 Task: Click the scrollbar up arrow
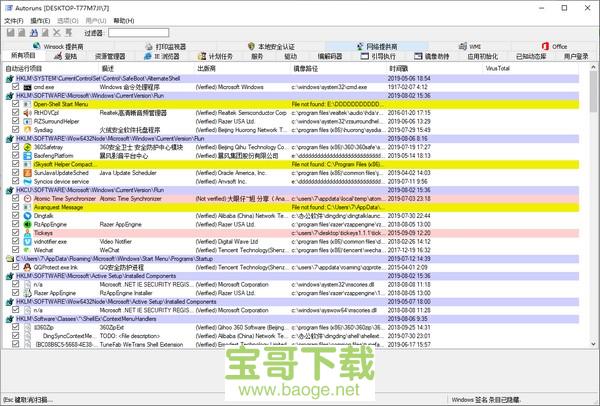593,68
